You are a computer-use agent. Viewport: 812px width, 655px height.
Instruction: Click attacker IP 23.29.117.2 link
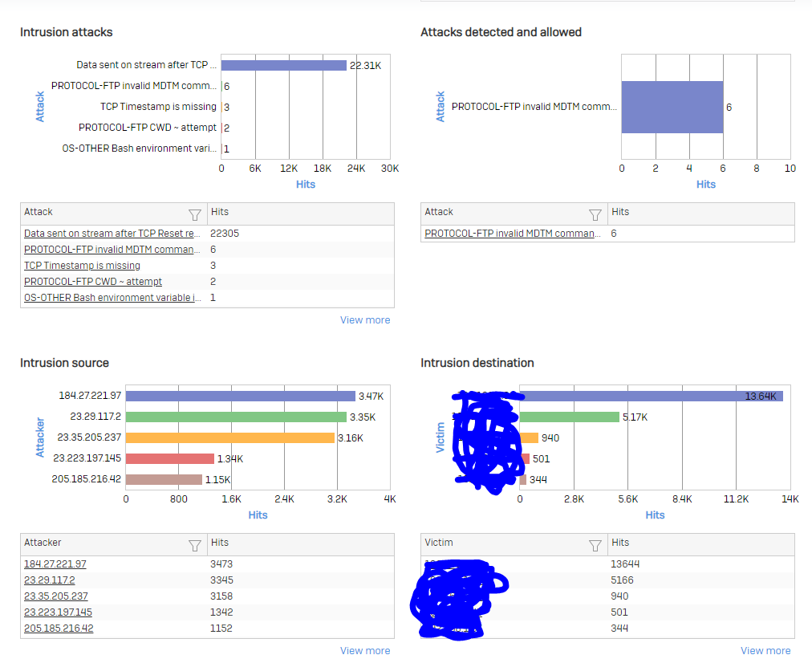pyautogui.click(x=50, y=580)
